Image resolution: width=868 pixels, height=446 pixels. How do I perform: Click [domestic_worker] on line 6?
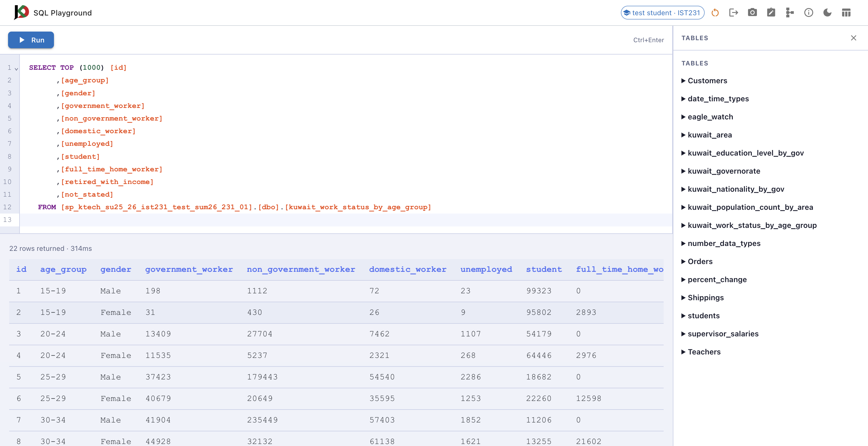pyautogui.click(x=98, y=131)
